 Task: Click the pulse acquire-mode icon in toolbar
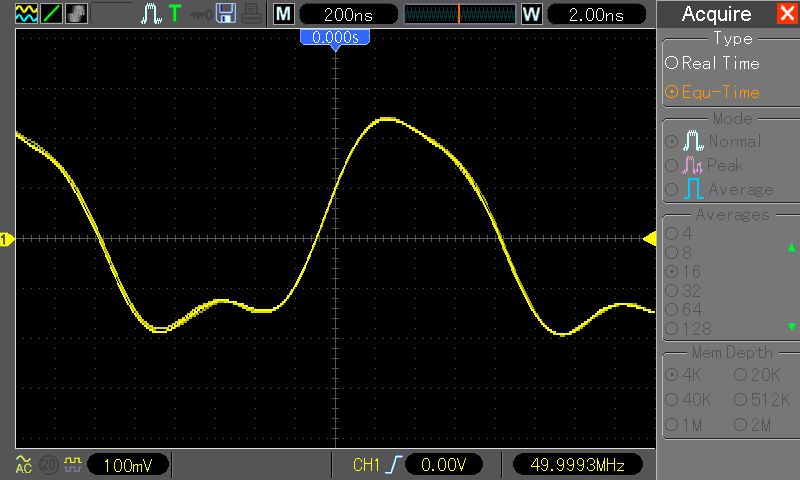151,14
